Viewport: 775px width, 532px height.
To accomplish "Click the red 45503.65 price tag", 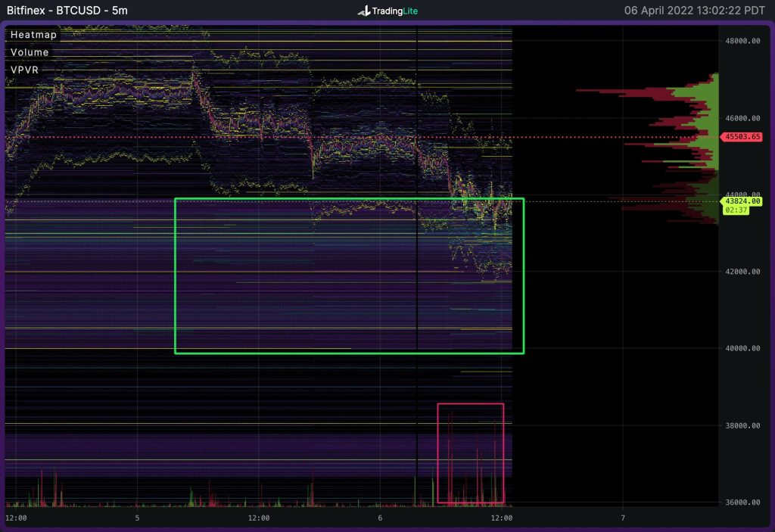I will pos(741,137).
